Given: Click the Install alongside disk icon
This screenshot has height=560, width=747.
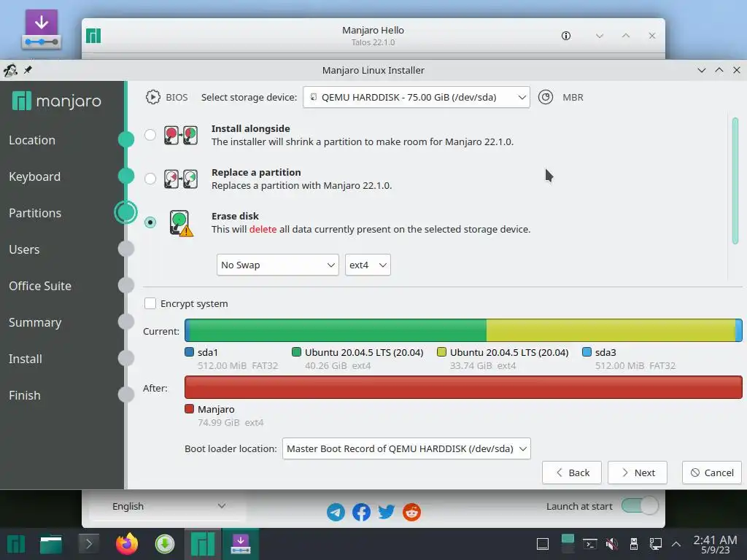Looking at the screenshot, I should coord(181,135).
